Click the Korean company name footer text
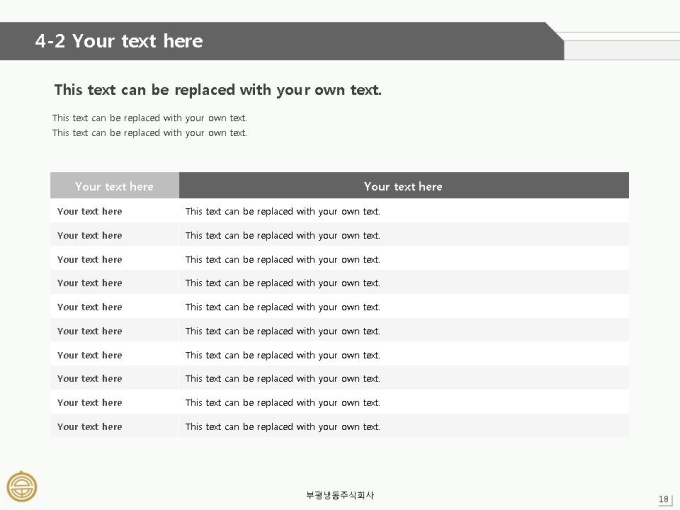This screenshot has width=680, height=510. tap(340, 495)
